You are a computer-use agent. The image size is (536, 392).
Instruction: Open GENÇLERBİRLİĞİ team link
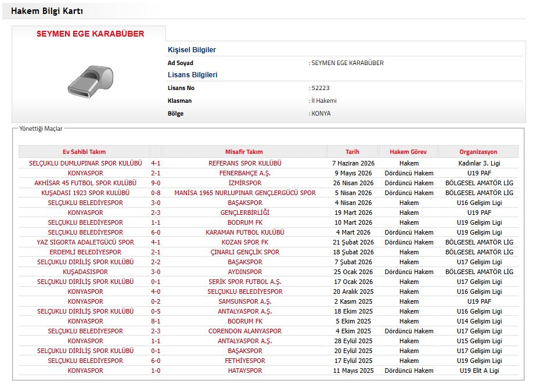244,213
